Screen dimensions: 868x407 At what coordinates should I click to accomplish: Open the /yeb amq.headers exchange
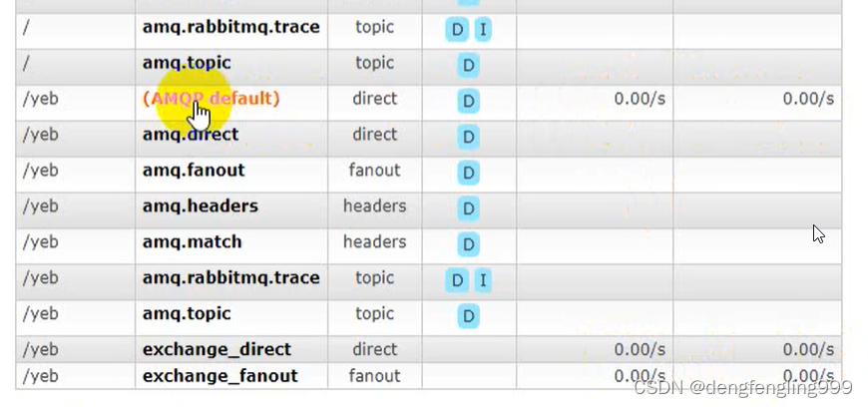201,205
